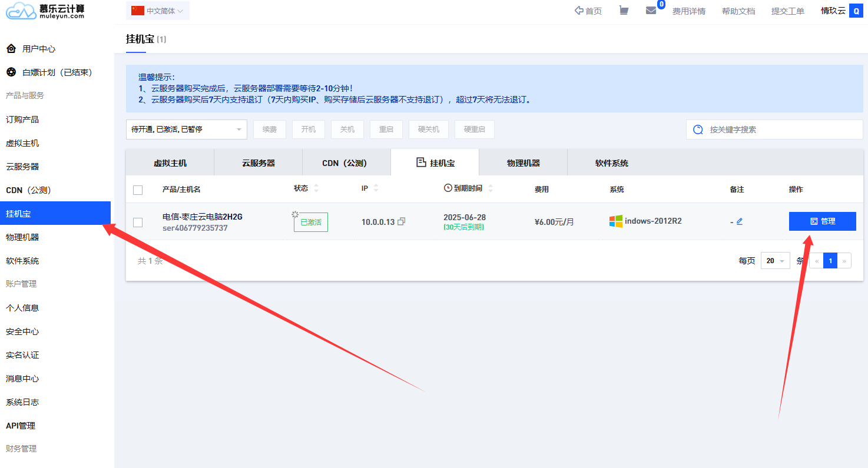868x468 pixels.
Task: Open 帮助文档 link in header
Action: click(738, 11)
